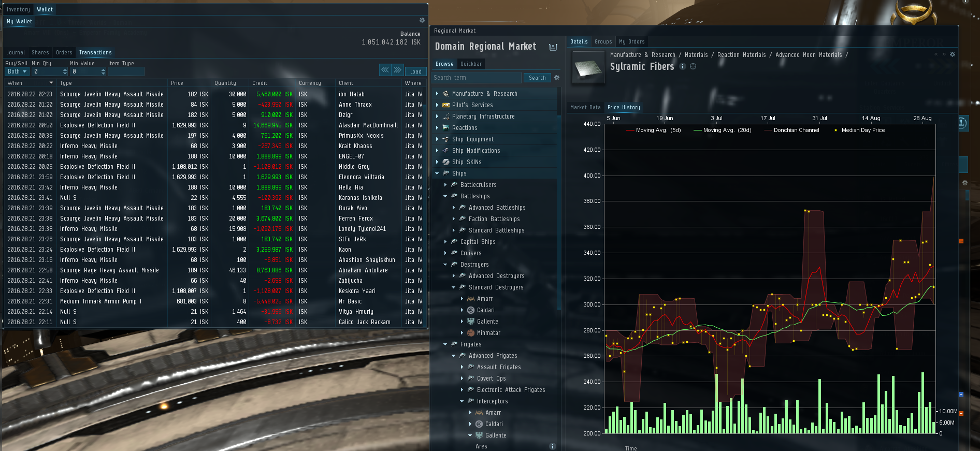Click the Search term input field
The width and height of the screenshot is (980, 451).
pos(476,78)
